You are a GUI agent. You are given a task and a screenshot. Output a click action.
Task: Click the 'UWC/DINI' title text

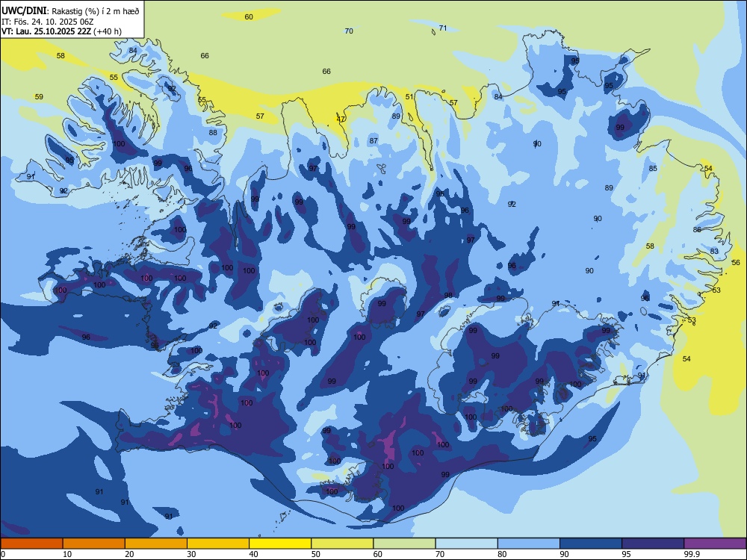(x=24, y=11)
